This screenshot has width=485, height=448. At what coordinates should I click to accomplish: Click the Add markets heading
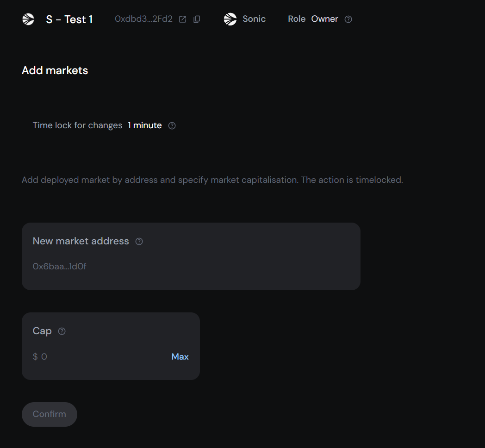[55, 70]
